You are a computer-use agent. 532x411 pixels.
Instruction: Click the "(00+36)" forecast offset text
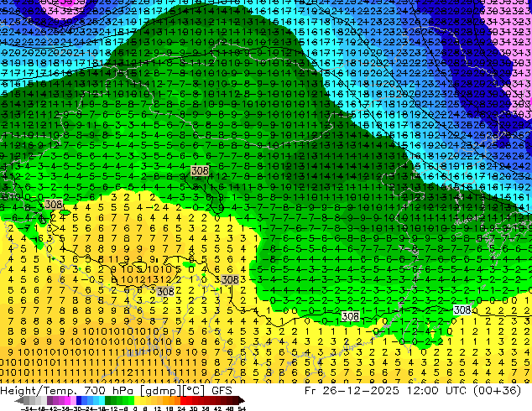coord(498,391)
